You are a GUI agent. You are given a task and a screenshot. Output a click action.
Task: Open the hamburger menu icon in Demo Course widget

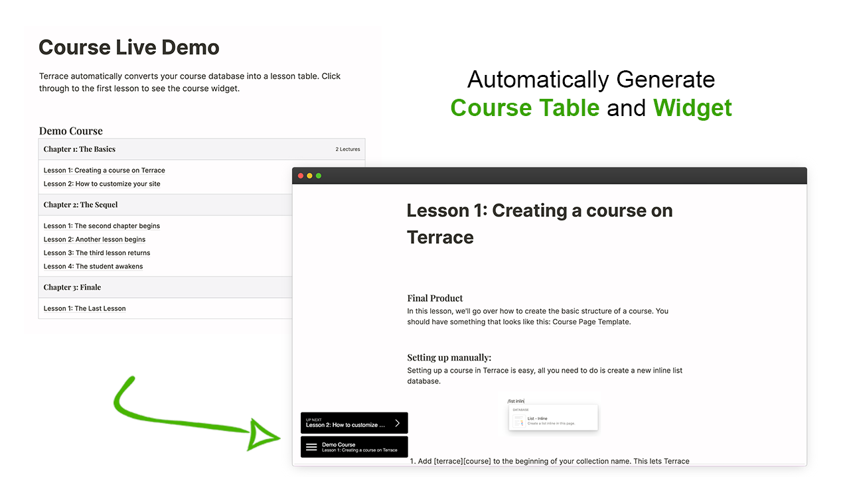[311, 447]
